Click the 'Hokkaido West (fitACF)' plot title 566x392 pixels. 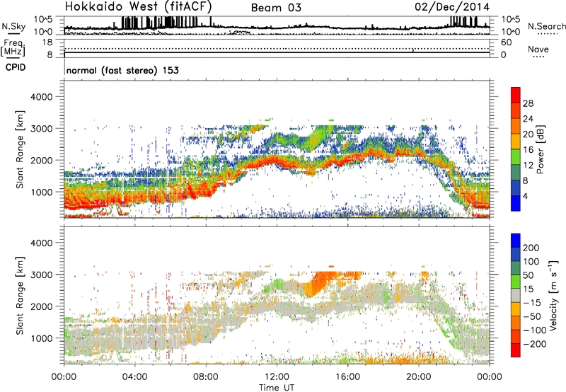click(138, 6)
